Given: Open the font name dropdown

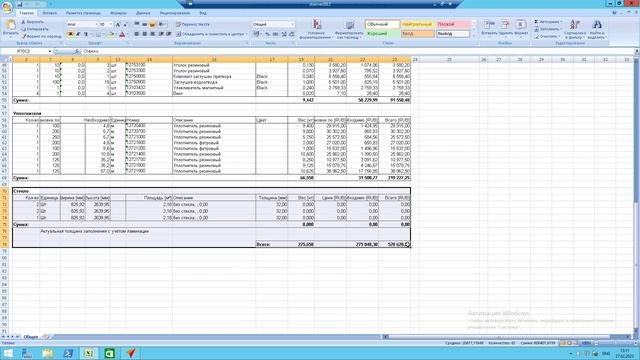Looking at the screenshot, I should pos(96,24).
